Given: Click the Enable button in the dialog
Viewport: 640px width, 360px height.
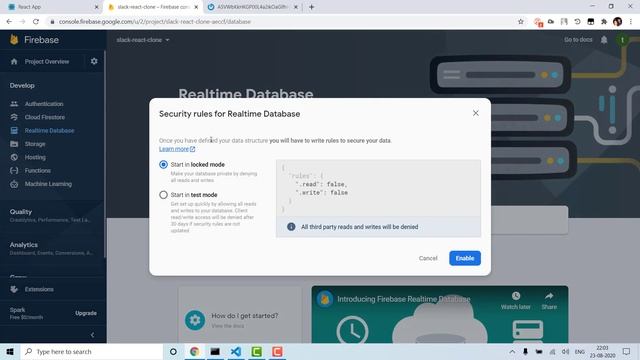Looking at the screenshot, I should [x=464, y=258].
